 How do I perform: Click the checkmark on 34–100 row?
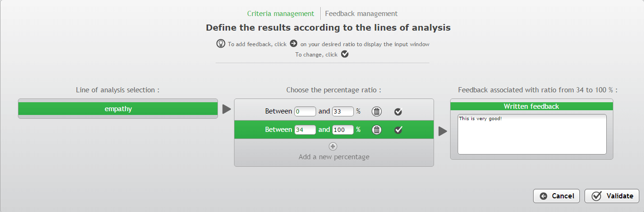[x=398, y=130]
